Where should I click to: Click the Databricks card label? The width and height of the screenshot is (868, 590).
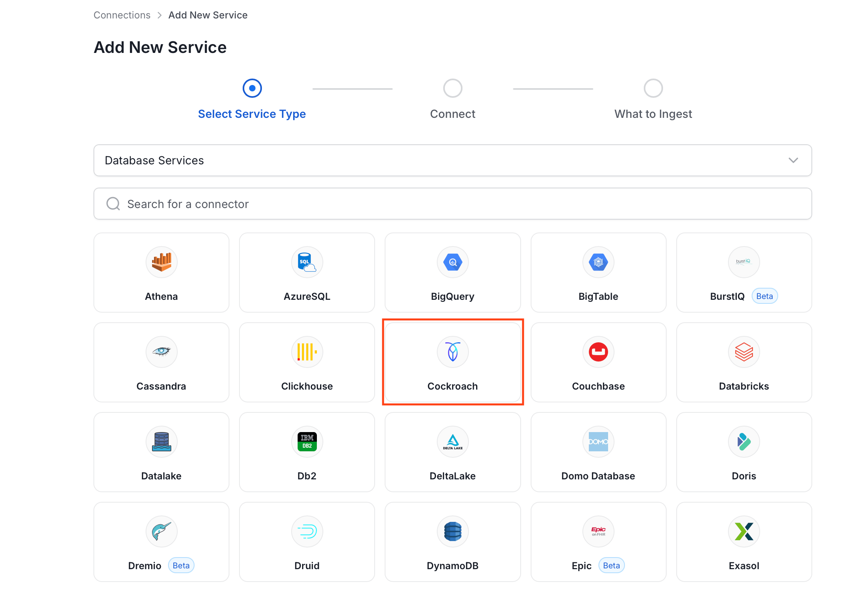coord(744,386)
